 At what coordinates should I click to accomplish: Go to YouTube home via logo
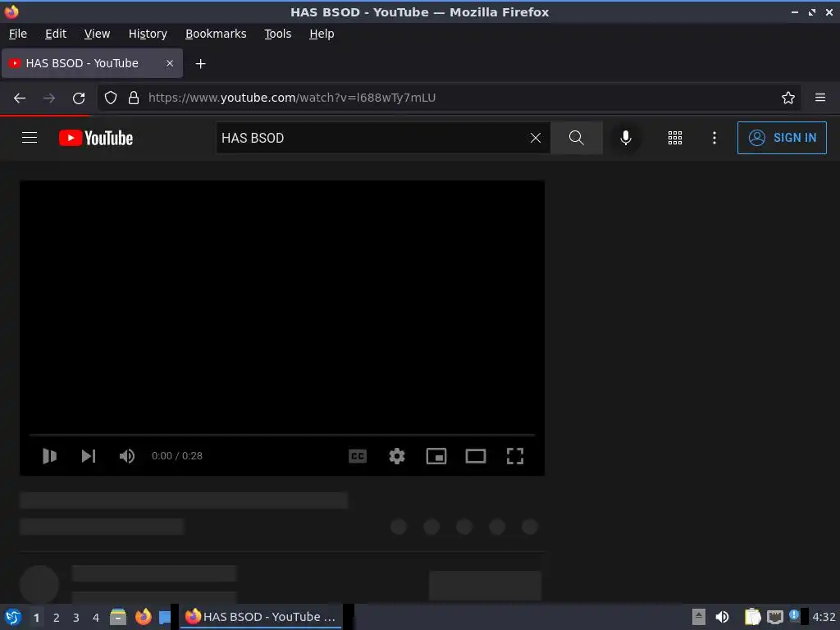pos(96,138)
